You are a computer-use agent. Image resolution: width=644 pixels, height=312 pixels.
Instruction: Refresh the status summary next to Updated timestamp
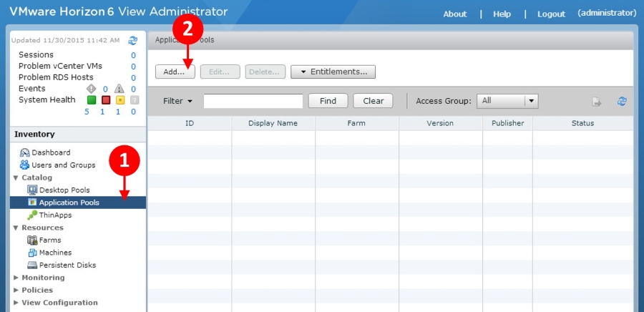click(132, 40)
